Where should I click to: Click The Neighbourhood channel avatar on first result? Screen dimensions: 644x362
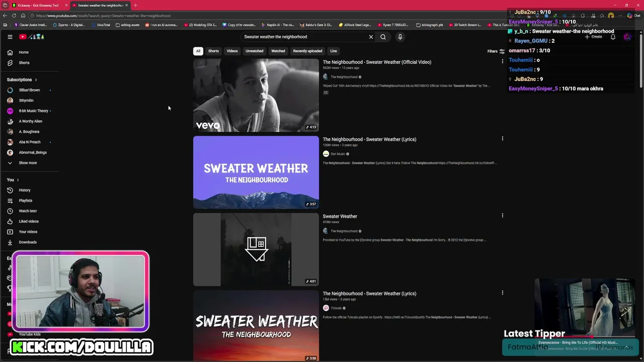coord(326,77)
